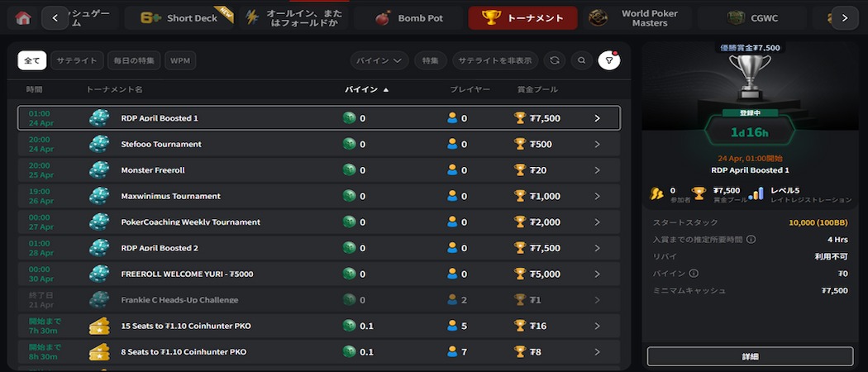Viewport: 868px width, 372px height.
Task: Click the refresh tournaments icon
Action: [x=555, y=60]
